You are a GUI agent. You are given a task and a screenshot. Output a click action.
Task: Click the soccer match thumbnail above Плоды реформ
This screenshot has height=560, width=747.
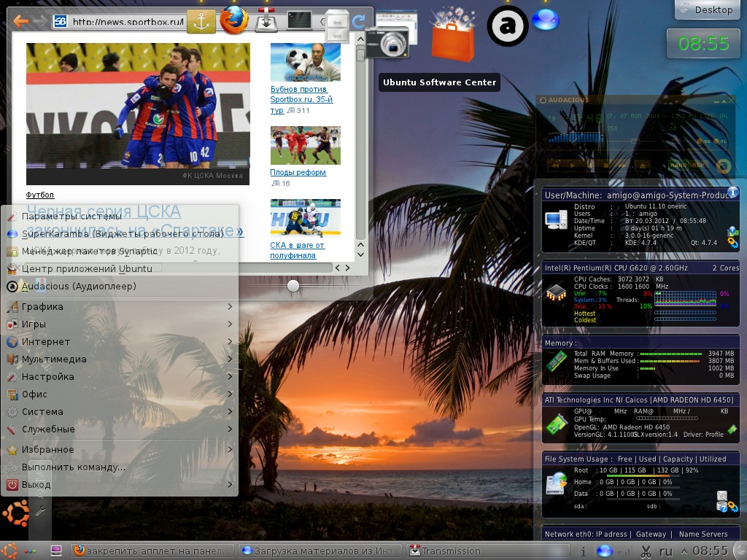tap(306, 145)
